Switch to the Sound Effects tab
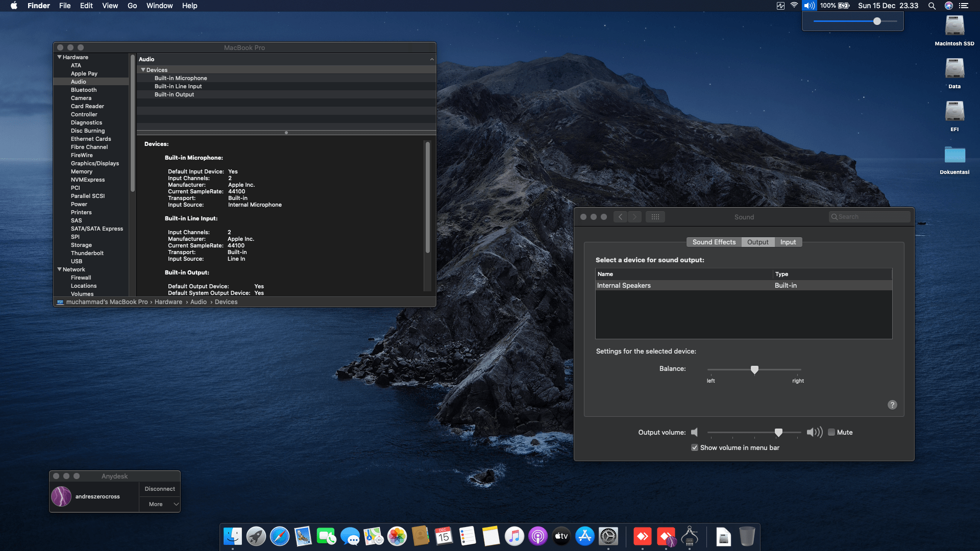Viewport: 980px width, 551px height. 714,242
